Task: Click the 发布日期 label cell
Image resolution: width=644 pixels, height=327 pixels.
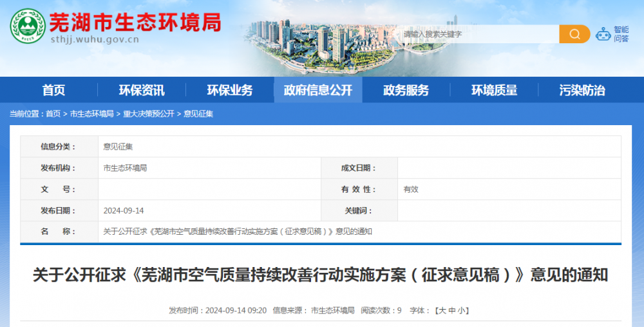Action: [x=59, y=211]
